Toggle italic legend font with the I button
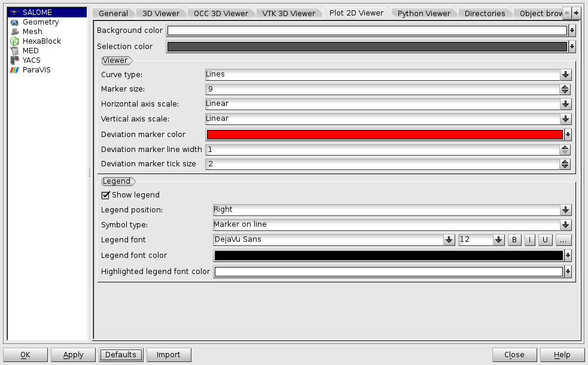Screen dimensions: 588x365 click(529, 239)
